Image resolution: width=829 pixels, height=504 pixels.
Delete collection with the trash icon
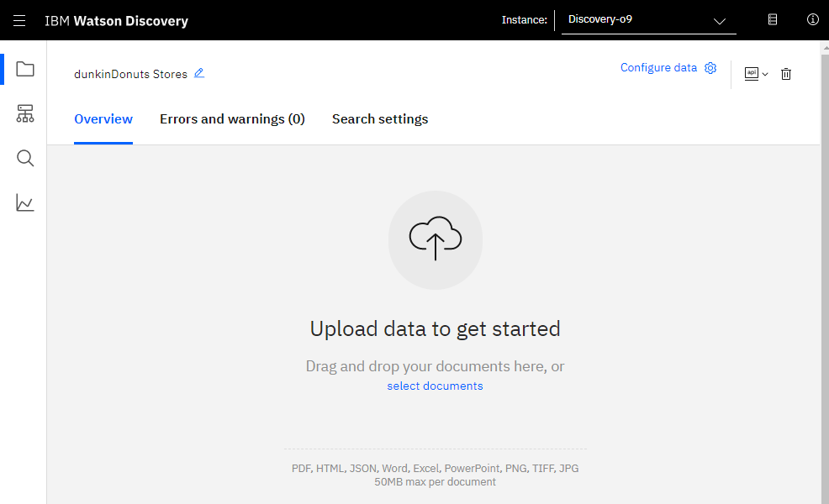click(x=786, y=74)
